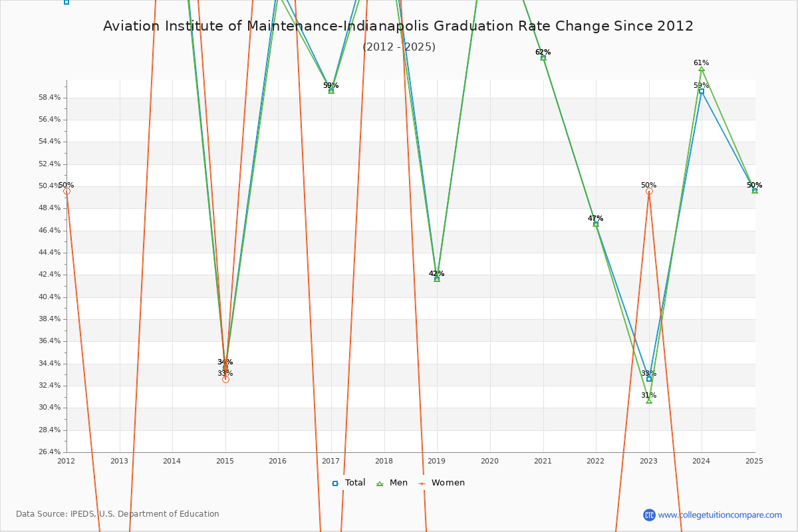The height and width of the screenshot is (532, 798).
Task: Click the 26.4% y-axis label
Action: [x=51, y=452]
